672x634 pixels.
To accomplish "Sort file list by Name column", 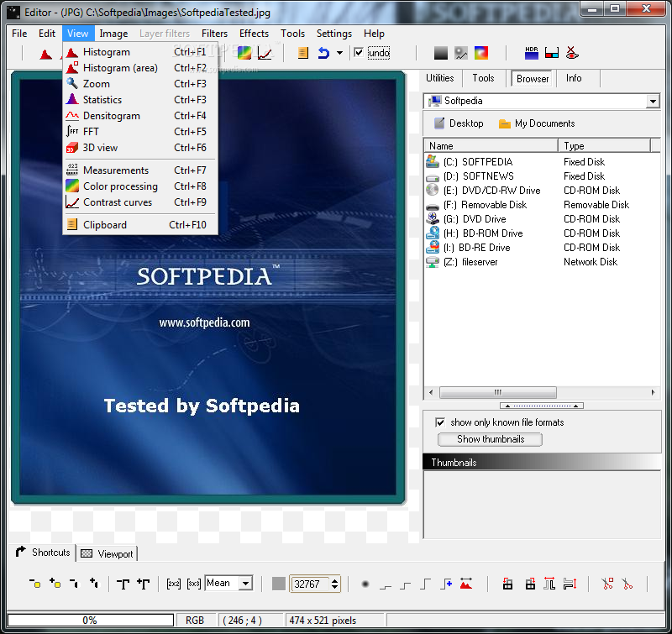I will click(x=491, y=145).
